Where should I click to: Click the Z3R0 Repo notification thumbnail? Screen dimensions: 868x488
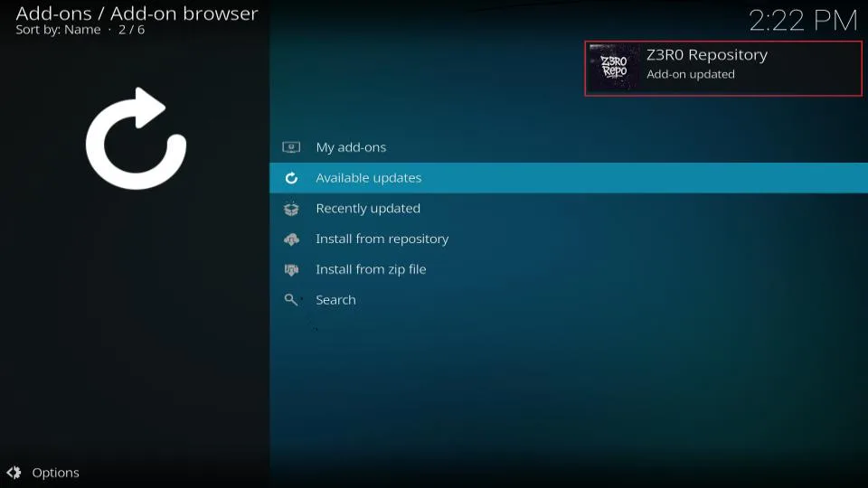pos(613,68)
